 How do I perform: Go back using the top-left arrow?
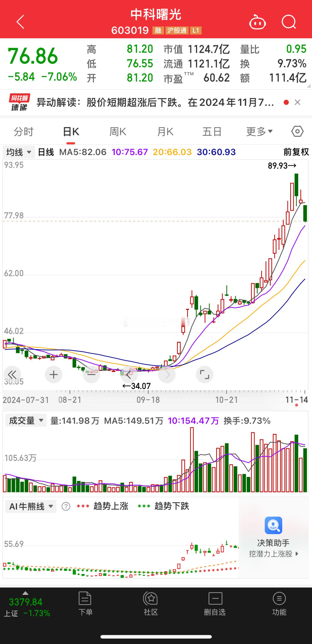pos(20,22)
